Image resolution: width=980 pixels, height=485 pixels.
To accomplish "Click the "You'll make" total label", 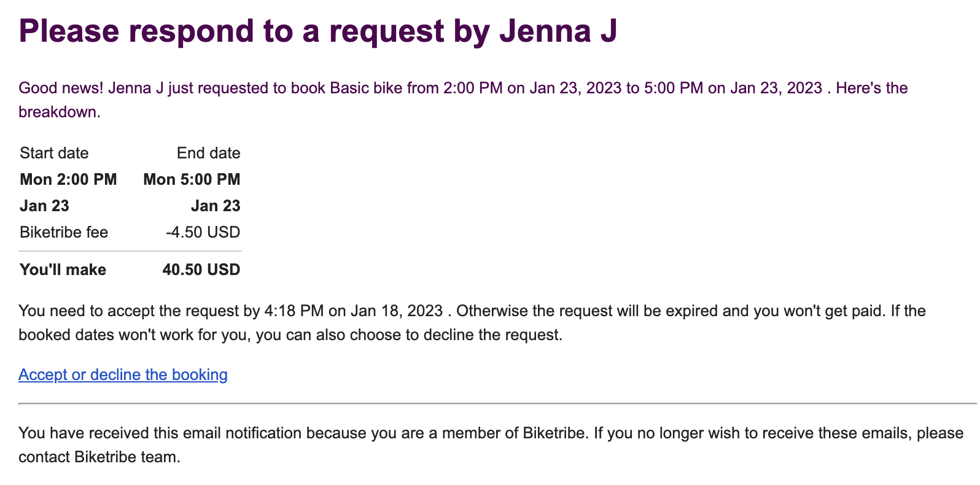I will coord(63,270).
